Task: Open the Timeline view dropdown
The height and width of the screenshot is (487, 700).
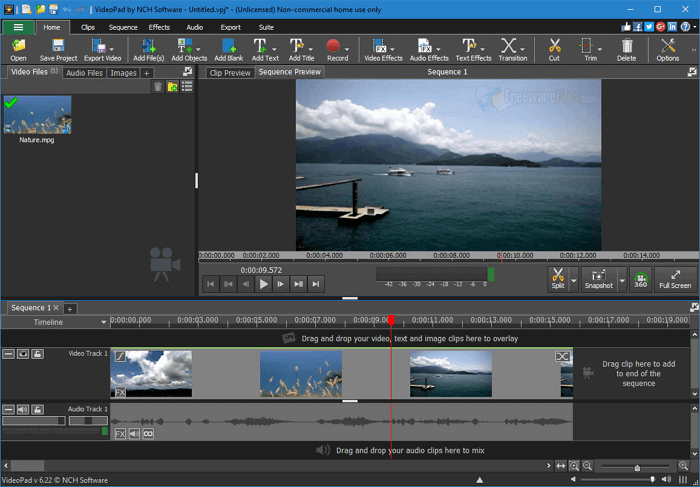Action: 103,322
